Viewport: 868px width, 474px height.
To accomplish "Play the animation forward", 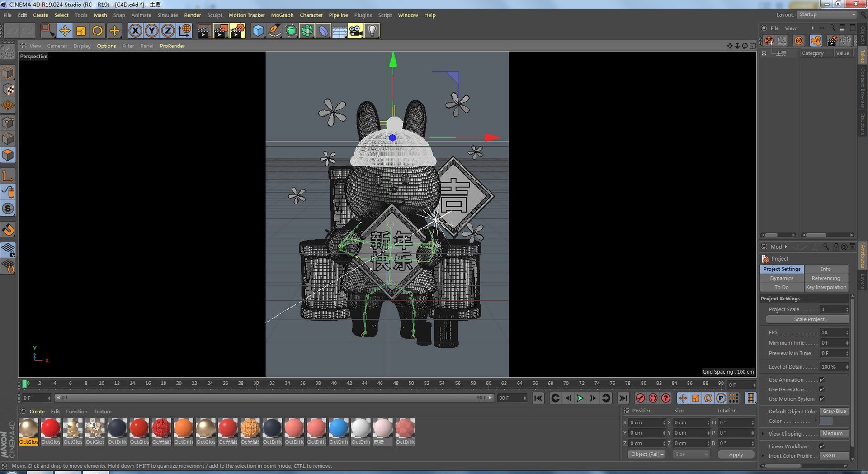I will click(580, 398).
